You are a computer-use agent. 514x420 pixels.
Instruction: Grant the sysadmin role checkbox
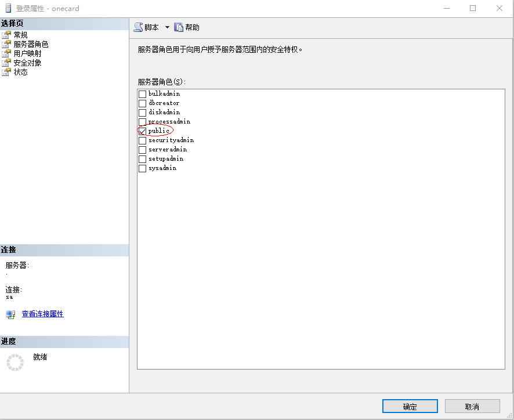pyautogui.click(x=142, y=168)
